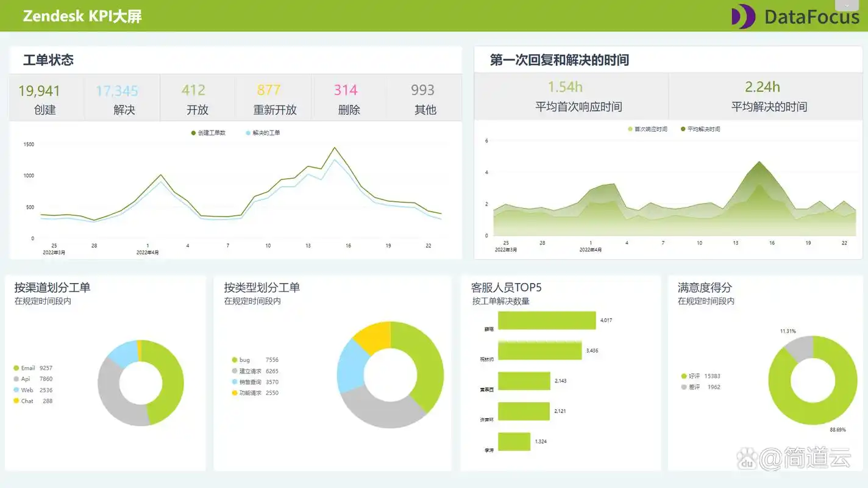Click the agent bar labeled 2,121
The image size is (868, 488).
coord(524,411)
